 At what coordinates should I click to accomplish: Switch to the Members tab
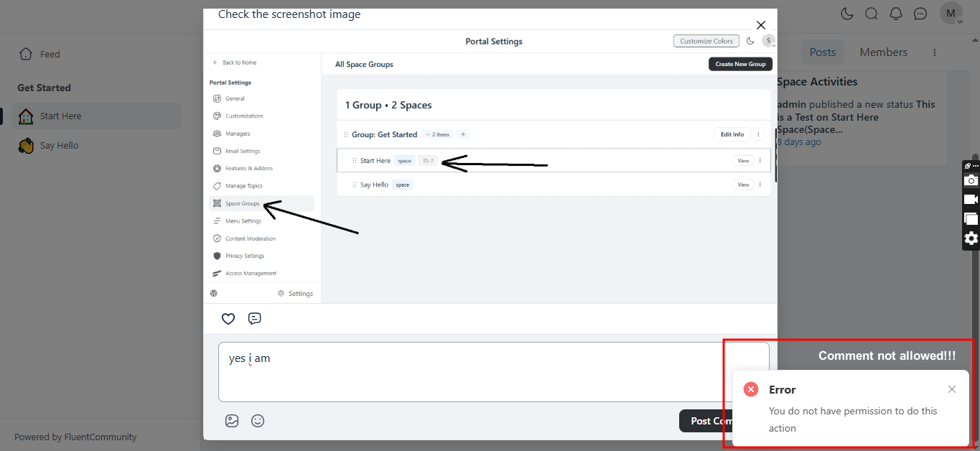coord(883,52)
